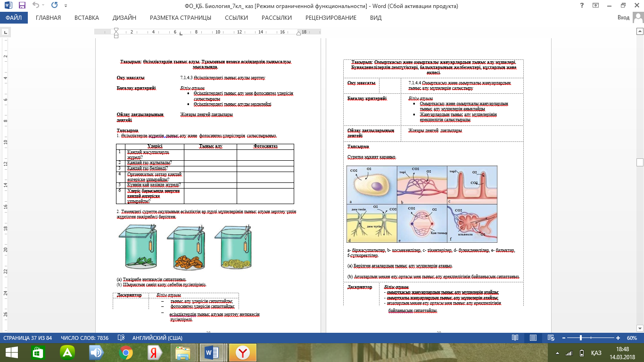Switch keyboard language via КАЗ indicator
The height and width of the screenshot is (362, 644).
pos(596,353)
